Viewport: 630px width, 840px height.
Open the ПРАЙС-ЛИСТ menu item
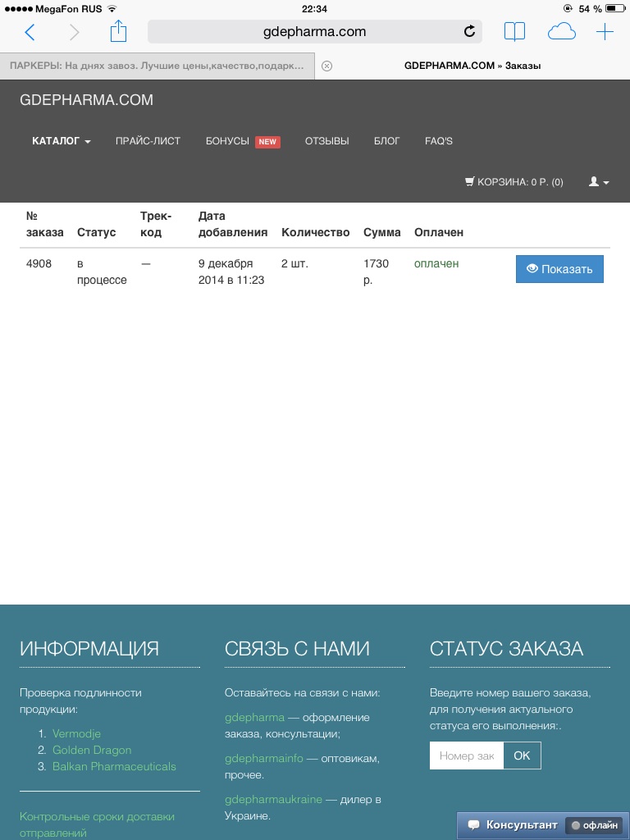point(148,141)
